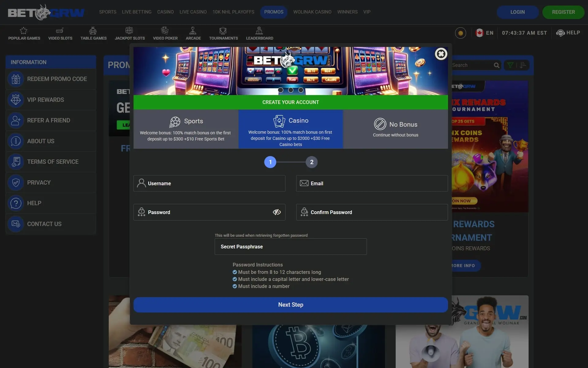This screenshot has width=588, height=368.
Task: Open Popular Games star icon
Action: click(x=24, y=31)
